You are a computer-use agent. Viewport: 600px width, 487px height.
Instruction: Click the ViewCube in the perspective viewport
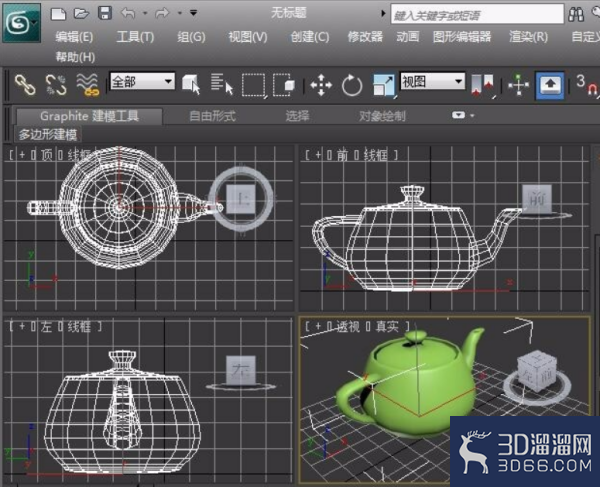point(536,371)
